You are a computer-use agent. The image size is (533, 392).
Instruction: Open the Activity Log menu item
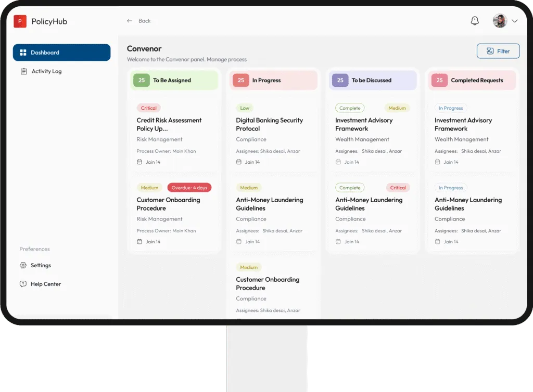pyautogui.click(x=46, y=71)
